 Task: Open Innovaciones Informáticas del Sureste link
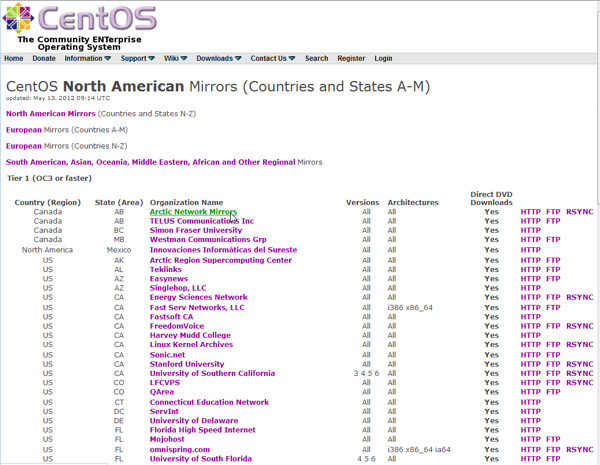coord(223,250)
